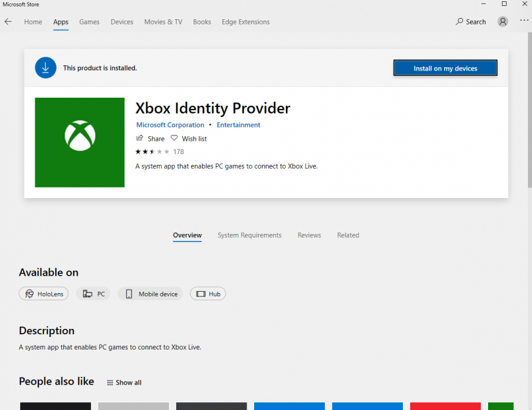Select the Reviews tab
This screenshot has width=532, height=410.
309,235
